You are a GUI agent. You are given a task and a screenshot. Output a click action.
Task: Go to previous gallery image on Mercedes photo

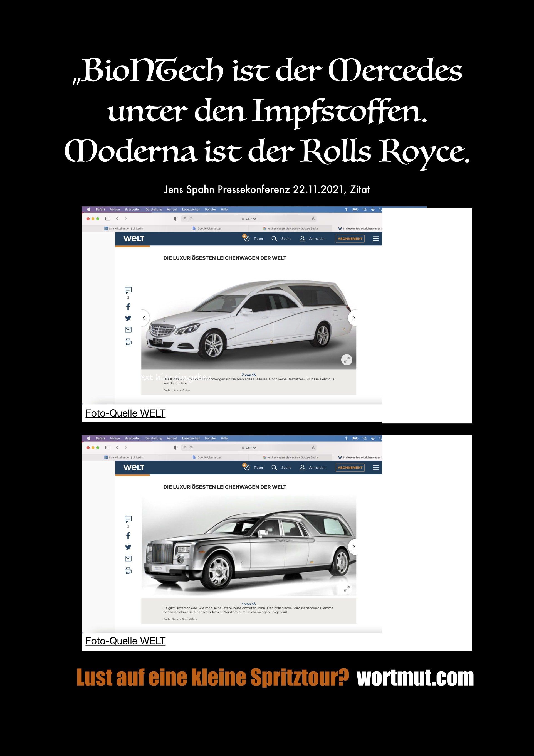(144, 318)
